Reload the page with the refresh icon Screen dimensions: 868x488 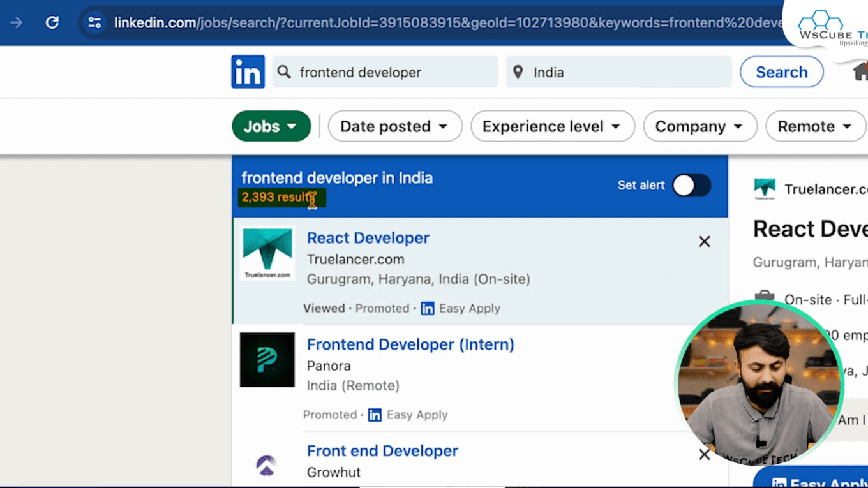(x=52, y=23)
